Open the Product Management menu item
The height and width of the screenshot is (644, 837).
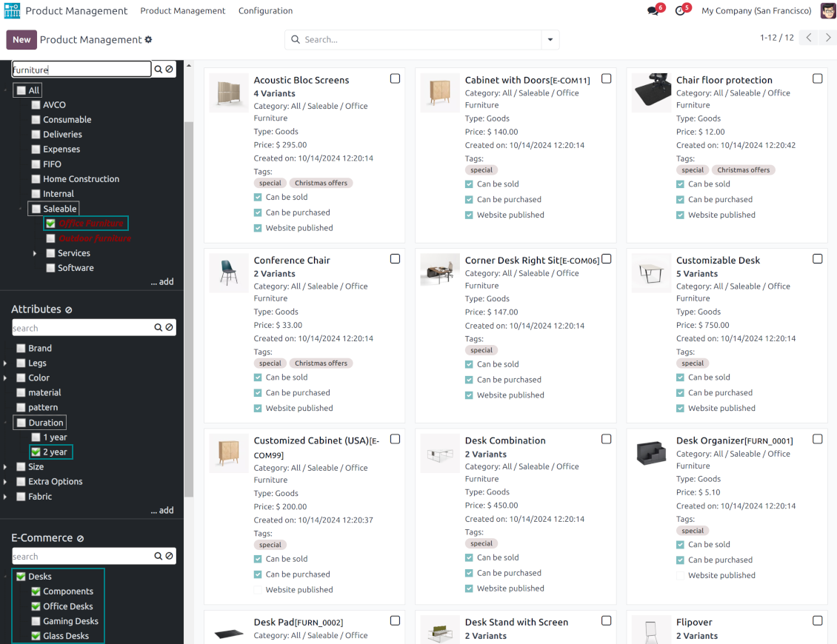click(x=182, y=11)
